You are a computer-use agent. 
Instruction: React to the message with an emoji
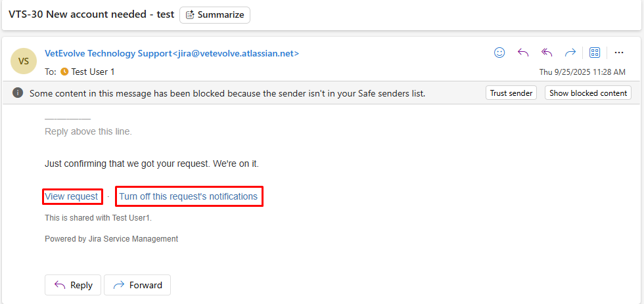click(499, 53)
